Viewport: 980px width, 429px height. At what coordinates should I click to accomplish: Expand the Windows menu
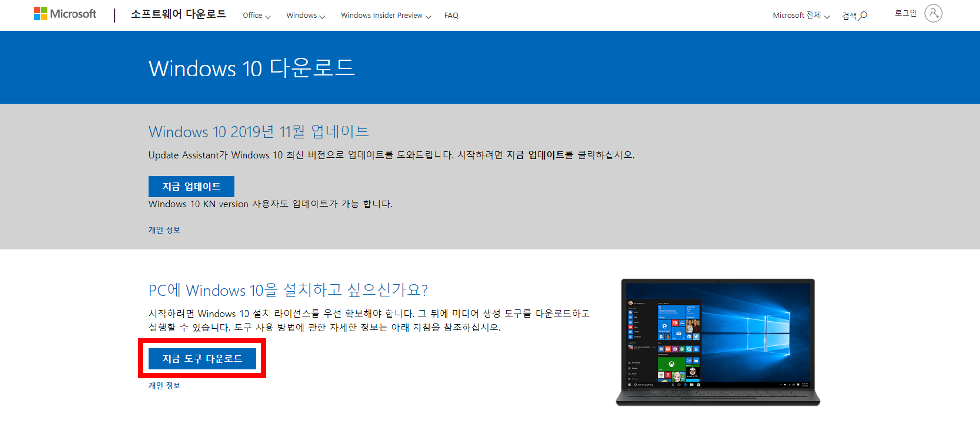[306, 16]
